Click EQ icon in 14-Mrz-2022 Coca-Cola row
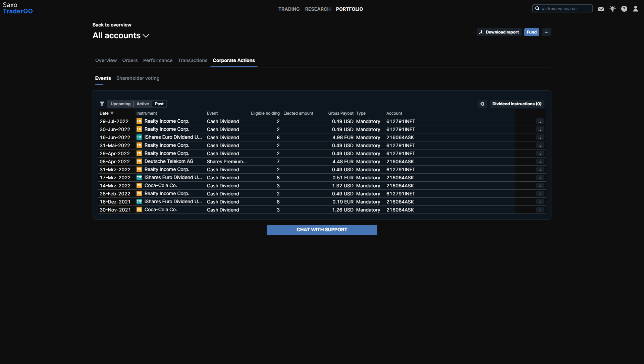The height and width of the screenshot is (364, 644). [139, 185]
